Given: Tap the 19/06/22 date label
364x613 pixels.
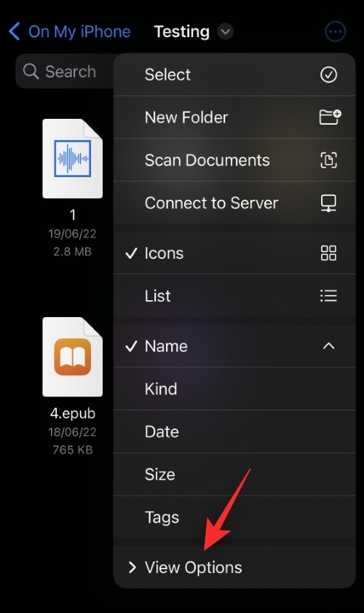Looking at the screenshot, I should 72,234.
